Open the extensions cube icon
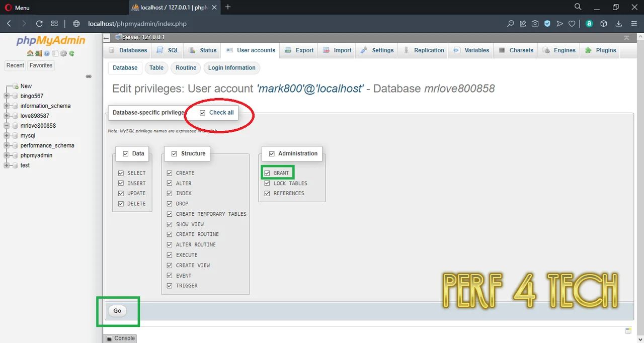644x343 pixels. point(604,24)
